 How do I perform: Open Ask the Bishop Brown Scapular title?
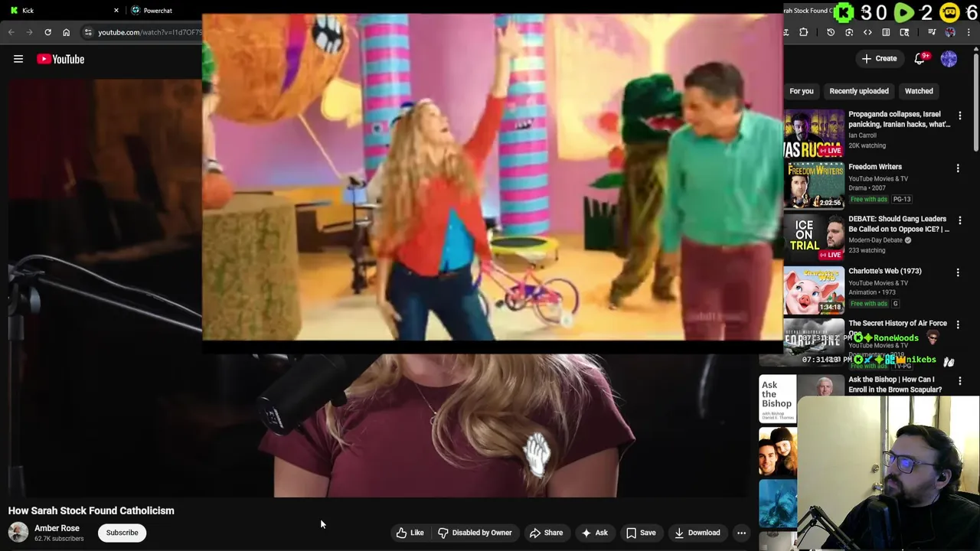tap(896, 384)
